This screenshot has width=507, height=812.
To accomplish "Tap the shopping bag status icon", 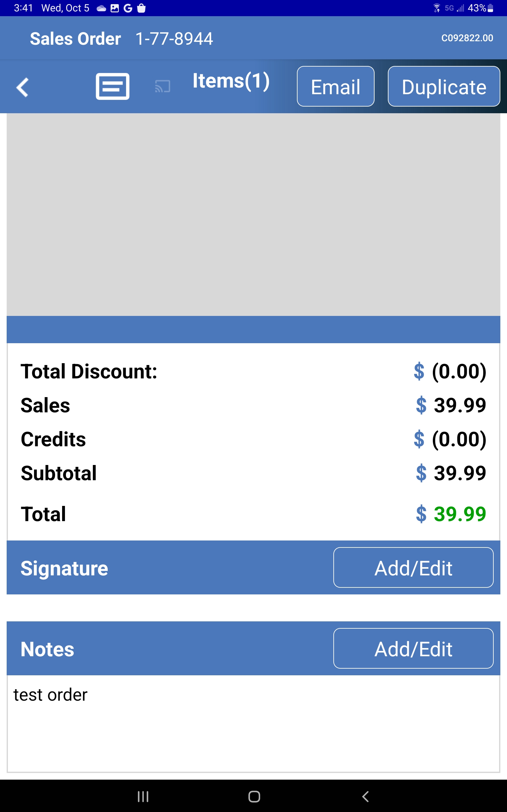I will click(x=142, y=8).
